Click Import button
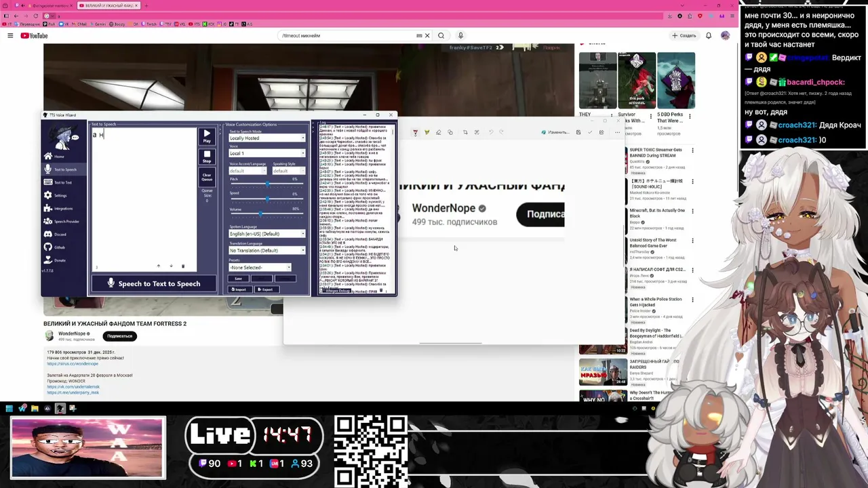 (239, 289)
